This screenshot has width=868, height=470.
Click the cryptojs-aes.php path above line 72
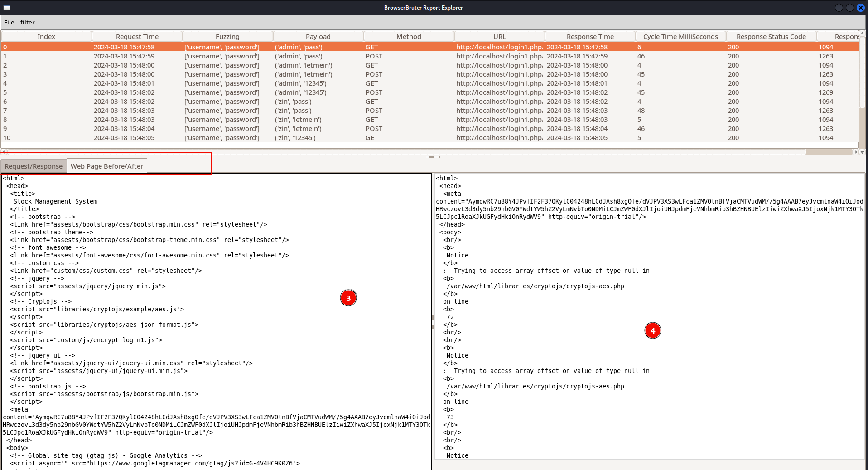[x=535, y=286]
